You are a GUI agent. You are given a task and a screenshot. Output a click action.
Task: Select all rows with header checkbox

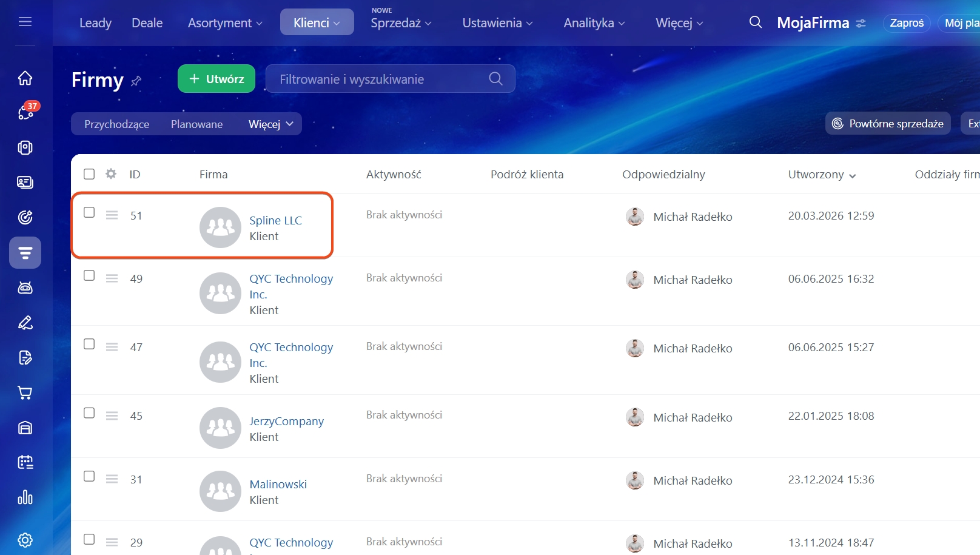pyautogui.click(x=89, y=174)
